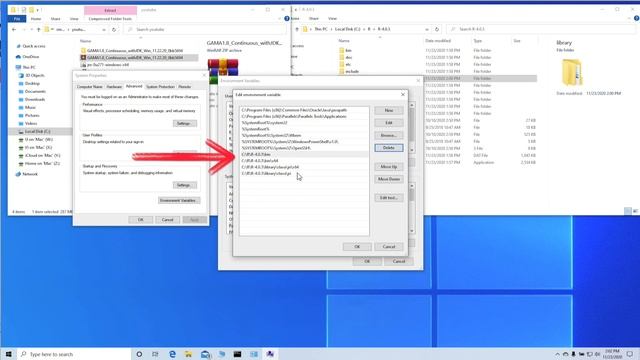Open the System Protection tab
The width and height of the screenshot is (640, 360).
[x=160, y=87]
